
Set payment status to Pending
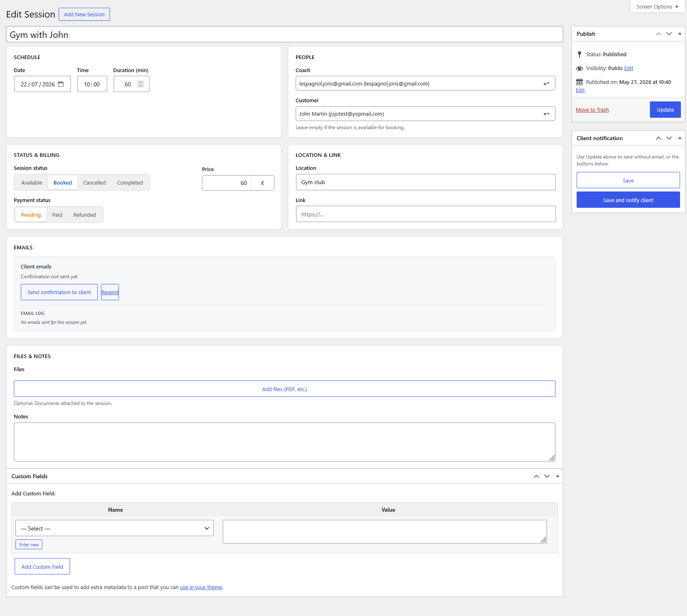(31, 215)
